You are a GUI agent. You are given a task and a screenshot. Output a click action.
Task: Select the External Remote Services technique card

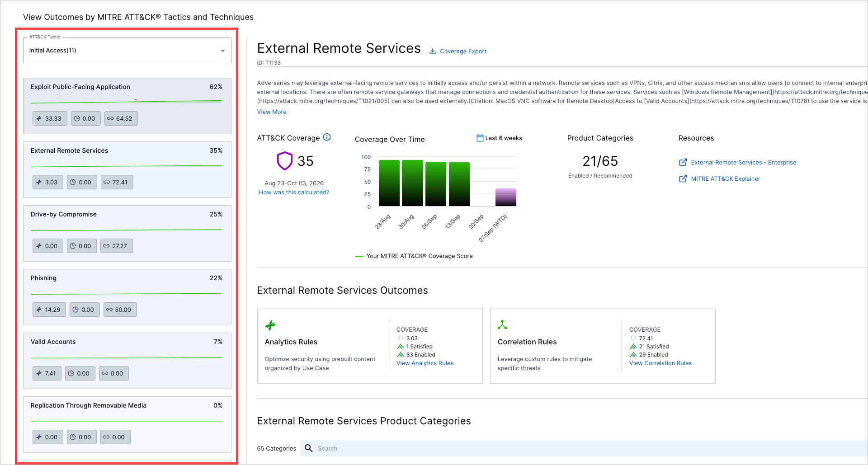[x=127, y=169]
